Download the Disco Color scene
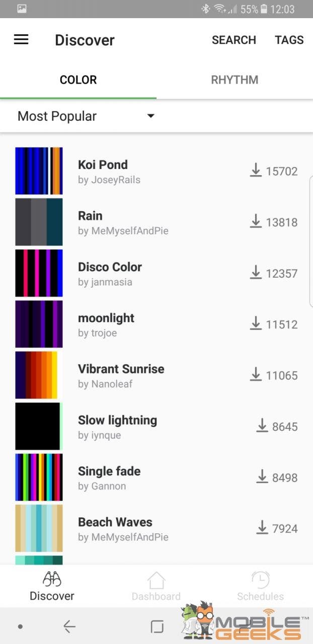This screenshot has width=313, height=644. click(x=256, y=273)
